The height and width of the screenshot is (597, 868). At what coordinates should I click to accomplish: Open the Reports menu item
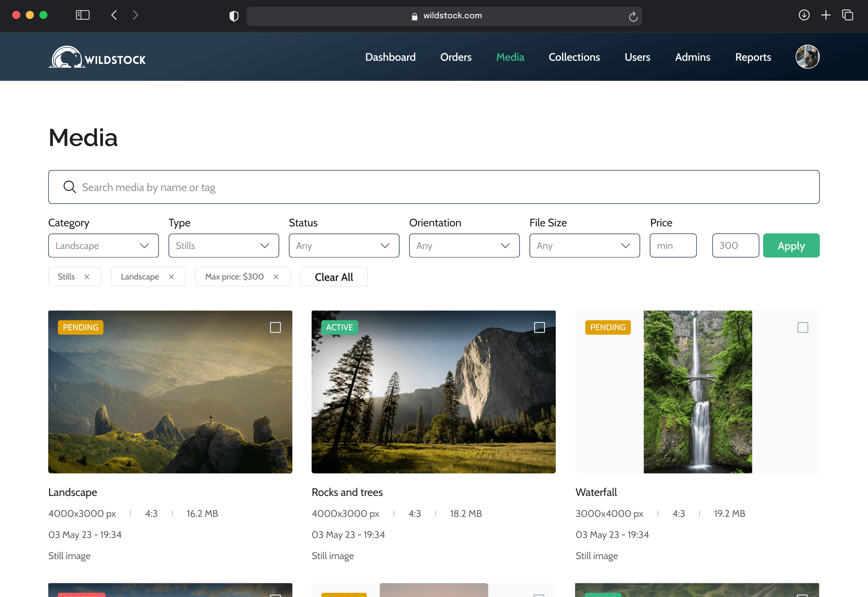click(752, 57)
